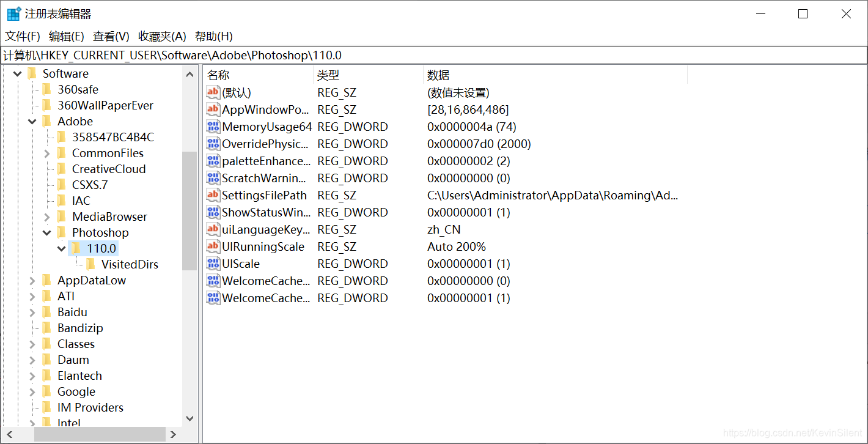Open the 查看(V) menu

coord(111,36)
